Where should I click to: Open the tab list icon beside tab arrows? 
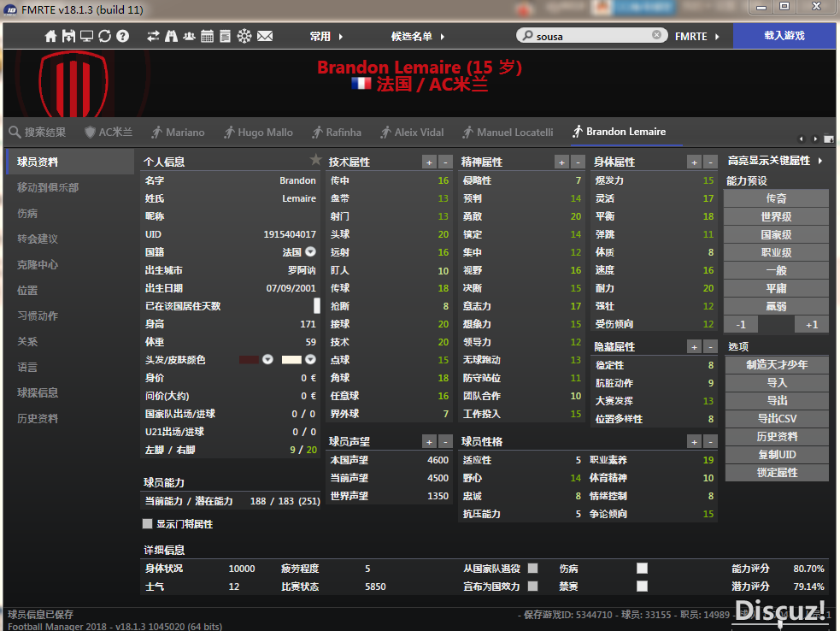828,139
